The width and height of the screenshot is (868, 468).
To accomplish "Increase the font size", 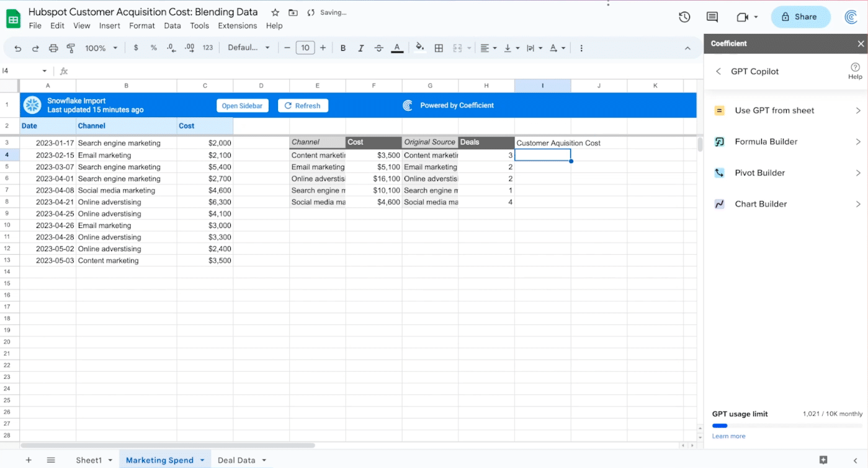I will (323, 48).
